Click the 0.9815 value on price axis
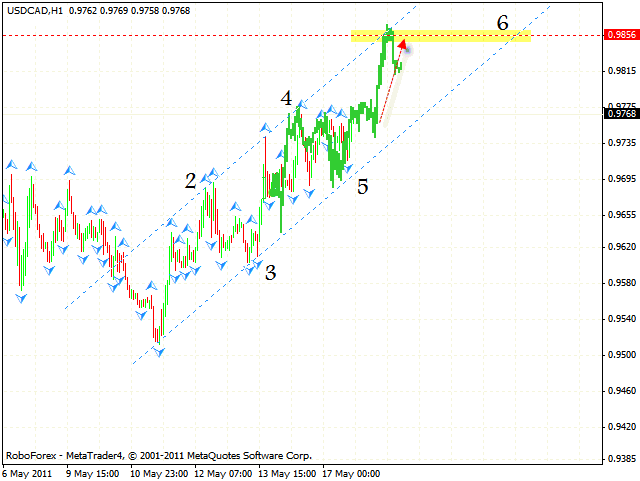Screen dimensions: 640x481 (x=620, y=71)
